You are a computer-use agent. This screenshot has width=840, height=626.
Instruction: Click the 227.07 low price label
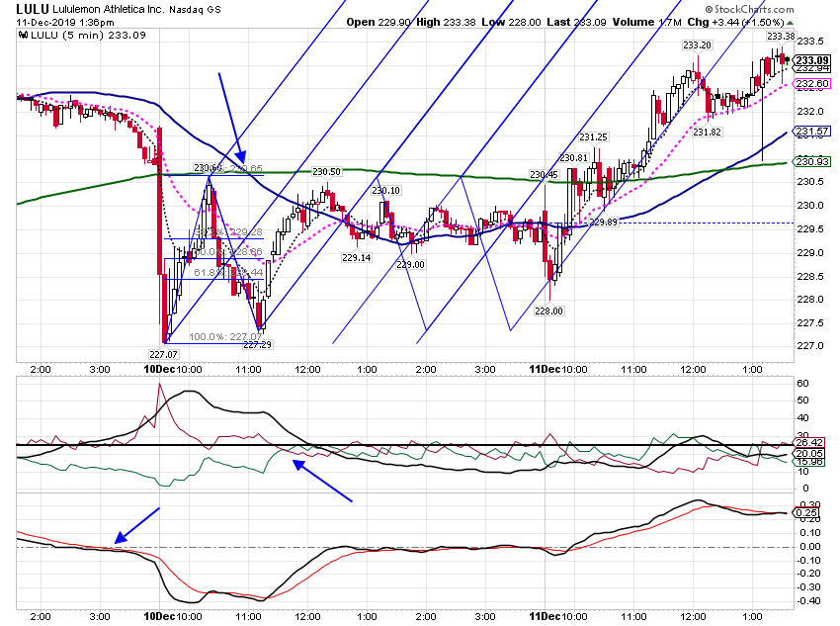[163, 354]
